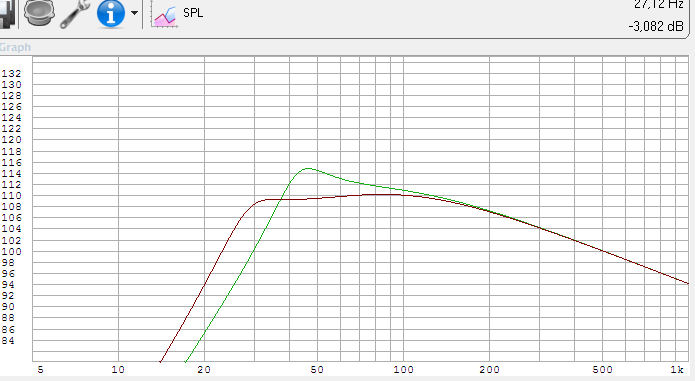Viewport: 695px width, 381px height.
Task: Click the 200 Hz frequency axis label
Action: [489, 369]
